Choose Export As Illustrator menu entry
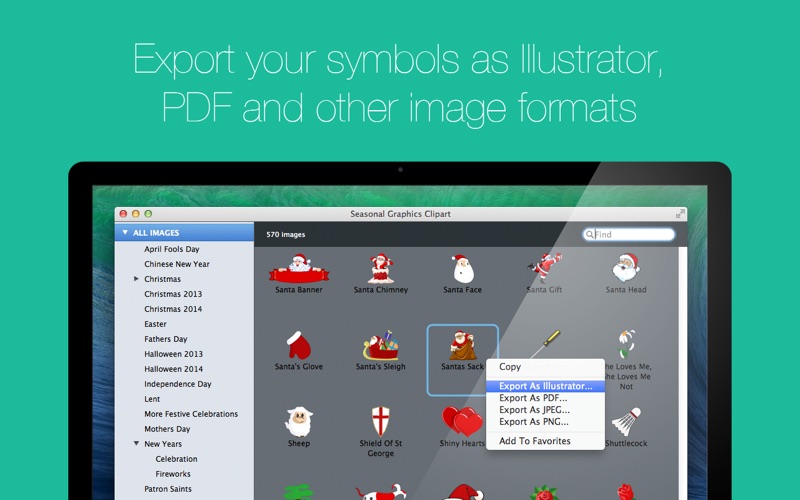 [x=545, y=386]
